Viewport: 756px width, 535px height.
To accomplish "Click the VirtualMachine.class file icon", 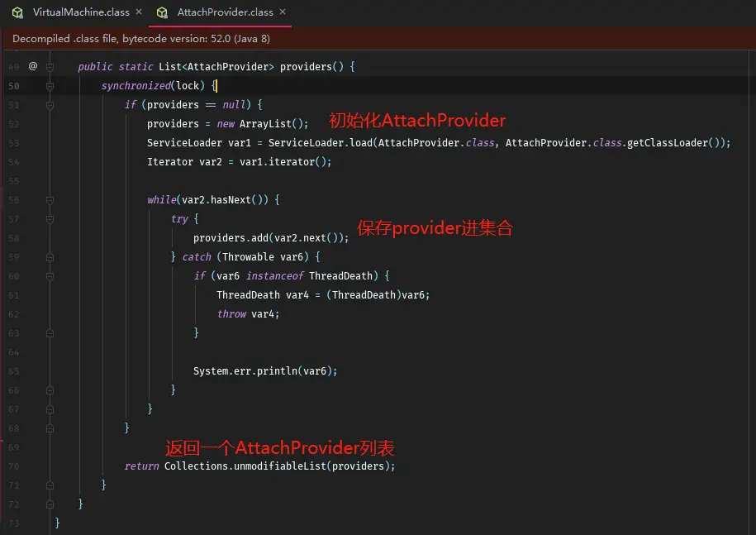I will 18,12.
